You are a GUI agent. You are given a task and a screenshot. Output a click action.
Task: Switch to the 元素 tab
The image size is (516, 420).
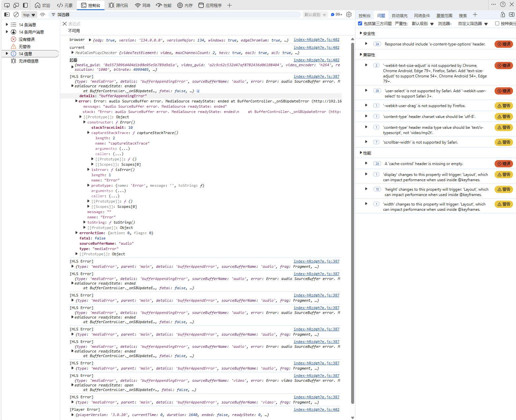click(x=65, y=5)
